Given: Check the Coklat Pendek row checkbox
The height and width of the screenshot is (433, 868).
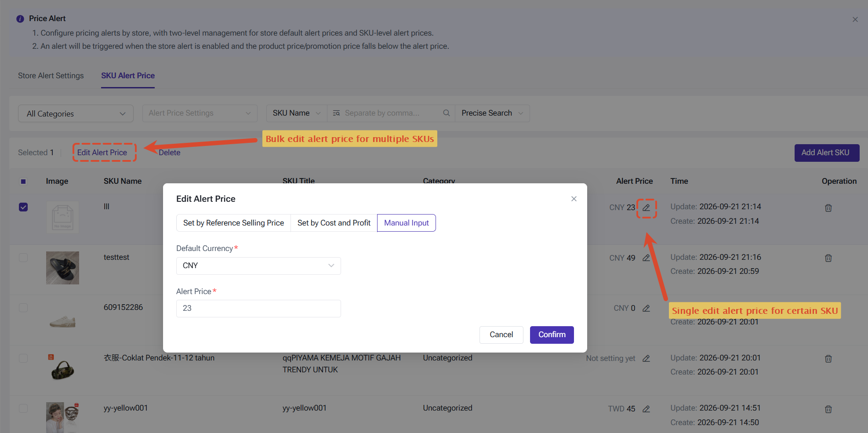Looking at the screenshot, I should (23, 358).
